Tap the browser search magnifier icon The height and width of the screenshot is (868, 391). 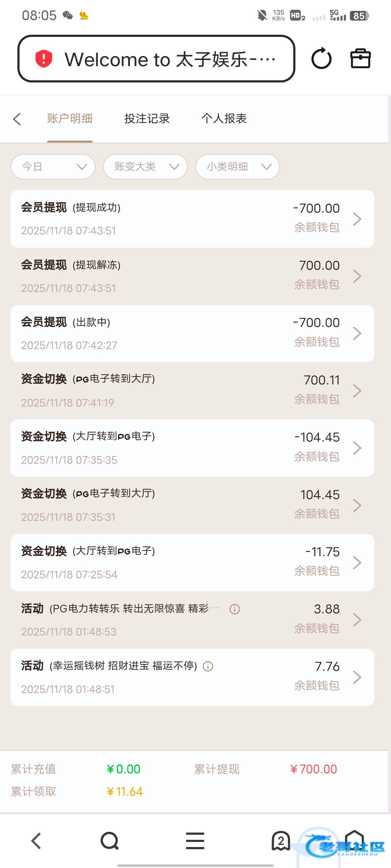110,841
